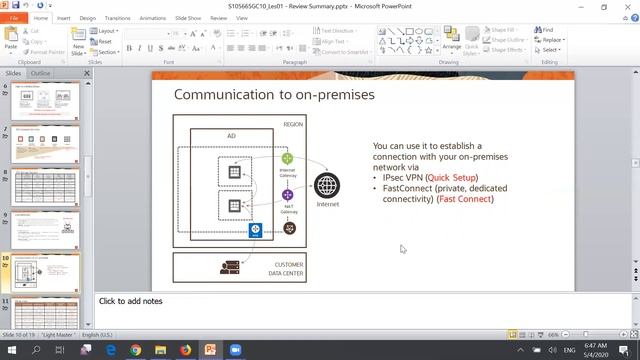Open the Layout dropdown
The image size is (640, 360).
pos(104,31)
